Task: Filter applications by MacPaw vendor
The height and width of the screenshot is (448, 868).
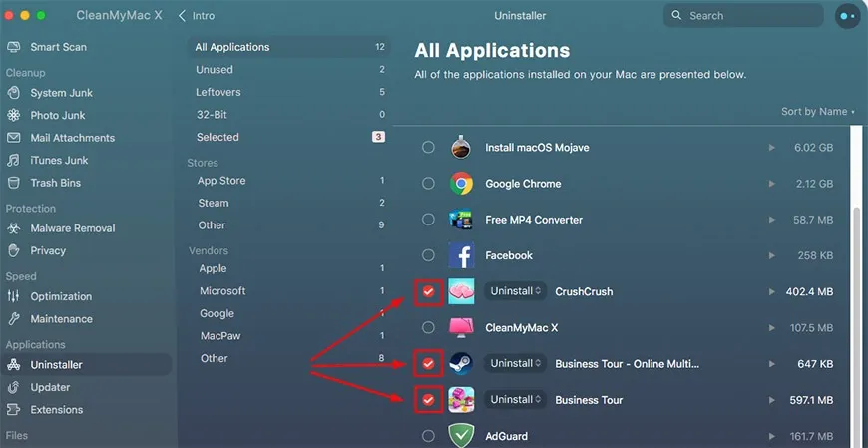Action: pyautogui.click(x=289, y=336)
